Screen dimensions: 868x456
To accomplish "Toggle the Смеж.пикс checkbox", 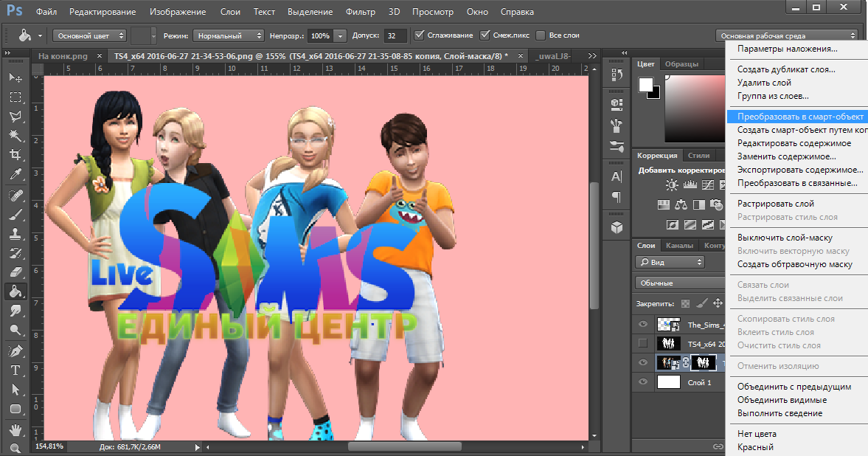I will click(485, 35).
